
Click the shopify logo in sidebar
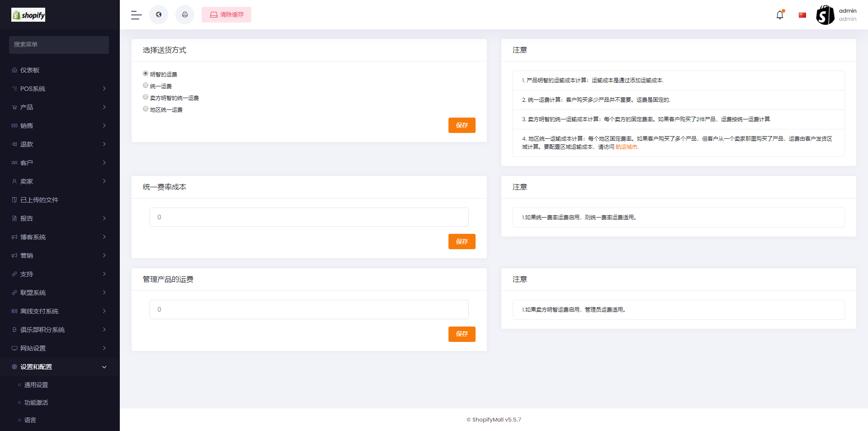pyautogui.click(x=28, y=15)
